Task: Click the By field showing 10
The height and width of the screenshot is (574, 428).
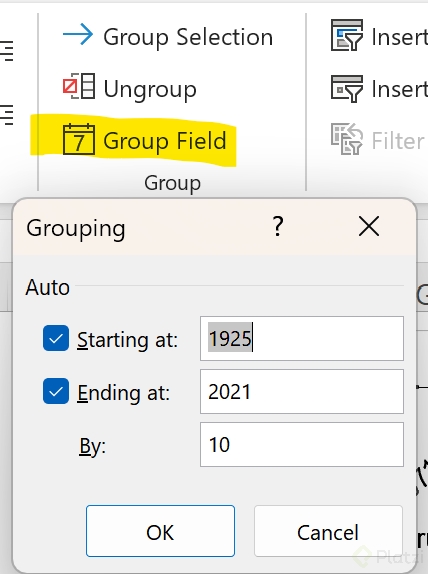Action: coord(302,444)
